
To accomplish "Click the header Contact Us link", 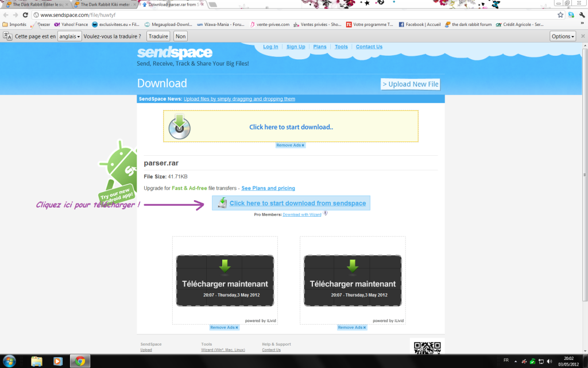I will pos(369,47).
